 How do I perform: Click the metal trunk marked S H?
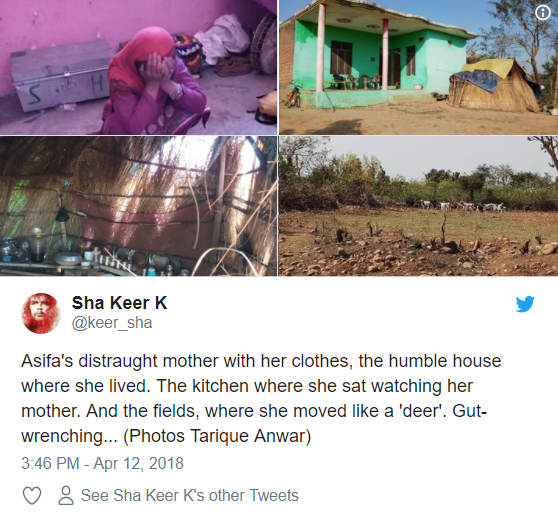(x=62, y=75)
